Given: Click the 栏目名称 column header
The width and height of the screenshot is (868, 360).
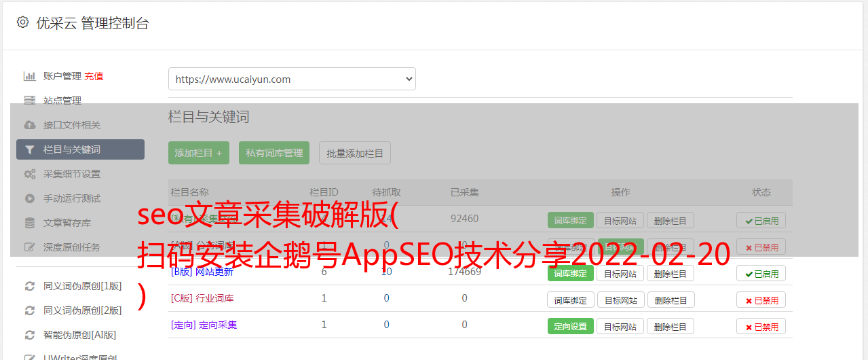Looking at the screenshot, I should [189, 192].
